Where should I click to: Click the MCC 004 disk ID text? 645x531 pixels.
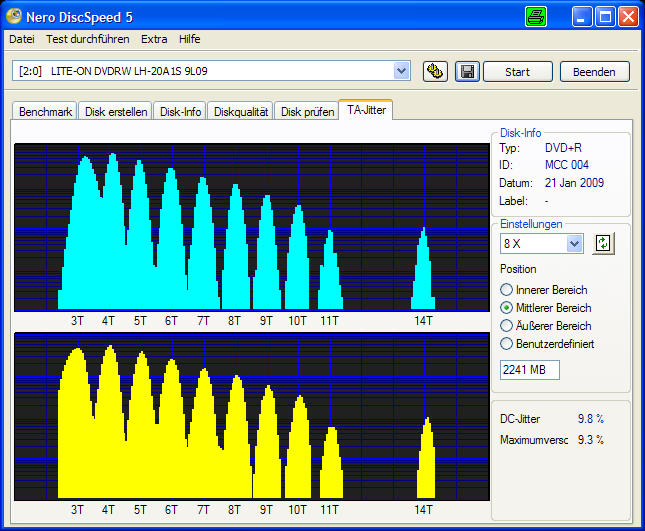(567, 165)
